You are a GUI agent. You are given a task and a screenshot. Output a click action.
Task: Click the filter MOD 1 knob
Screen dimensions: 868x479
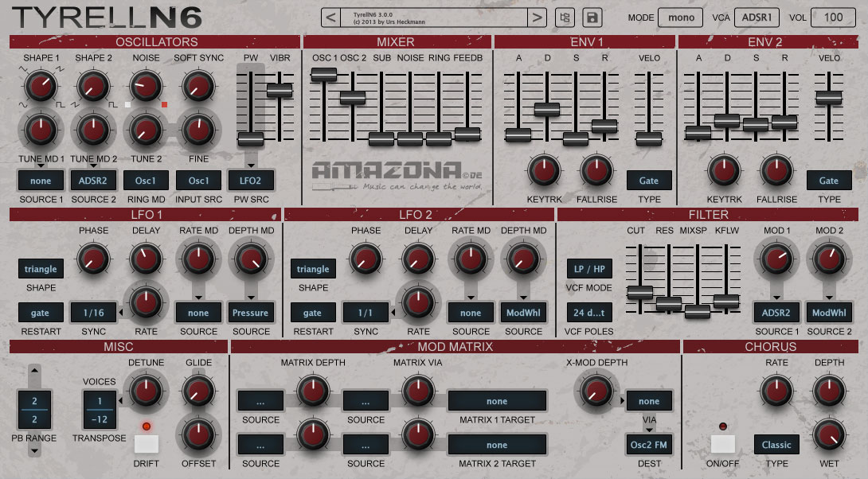776,259
